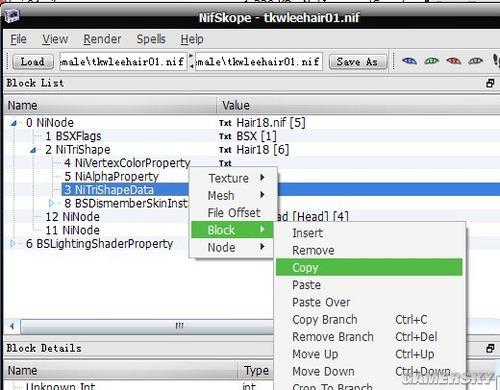Expand the 6 BSLightingShaderProperty node
The width and height of the screenshot is (500, 390).
click(x=13, y=244)
